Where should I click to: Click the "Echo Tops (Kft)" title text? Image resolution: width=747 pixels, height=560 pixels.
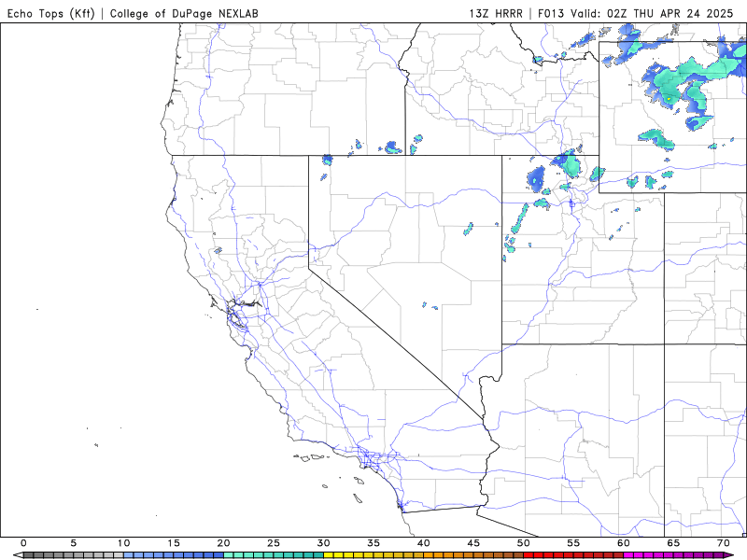[51, 13]
